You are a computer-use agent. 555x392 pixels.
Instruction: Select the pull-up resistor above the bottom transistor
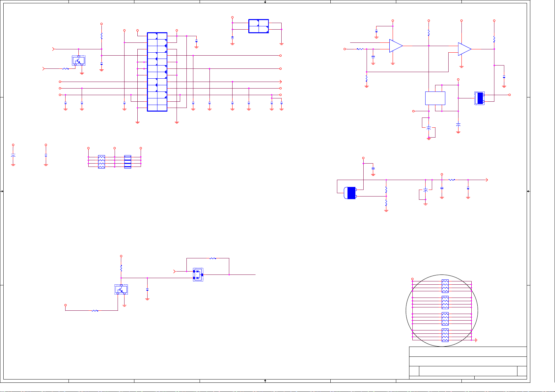121,268
